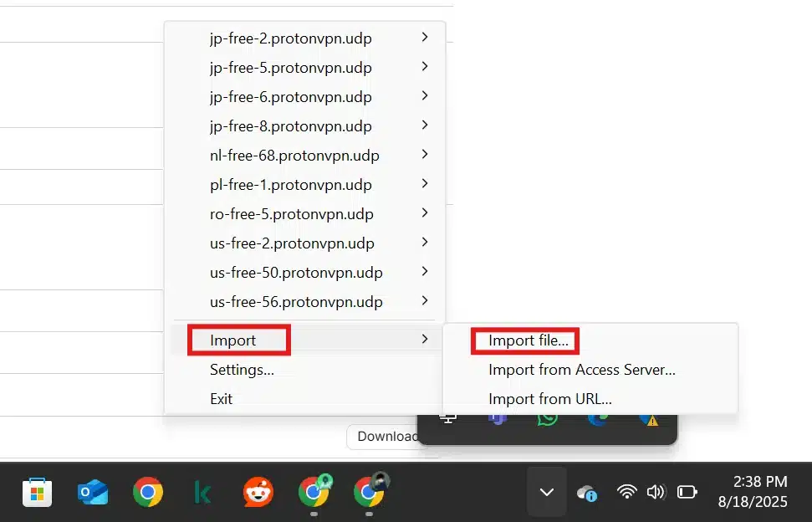Expand the us-free-50.protonvpn.udp submenu arrow
The height and width of the screenshot is (522, 812).
coord(425,271)
